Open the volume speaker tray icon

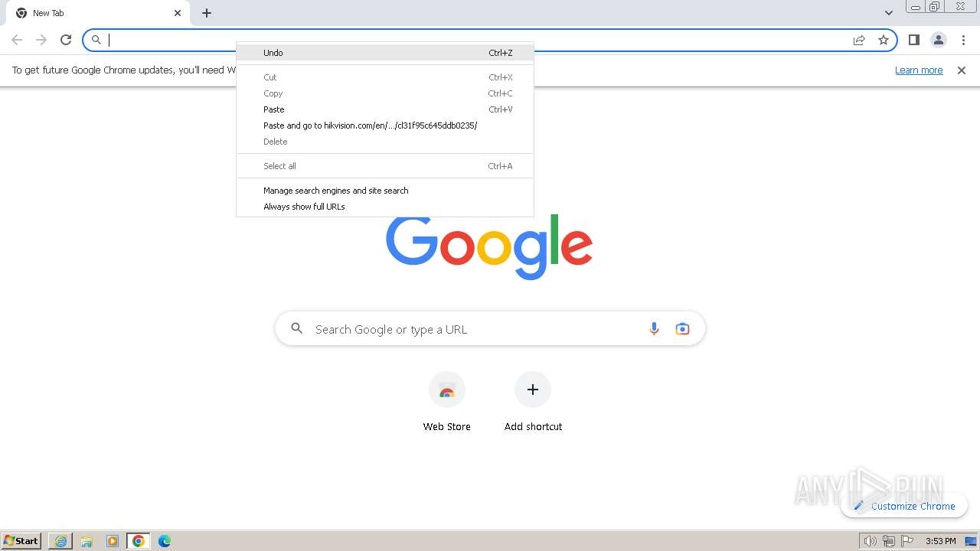click(870, 541)
